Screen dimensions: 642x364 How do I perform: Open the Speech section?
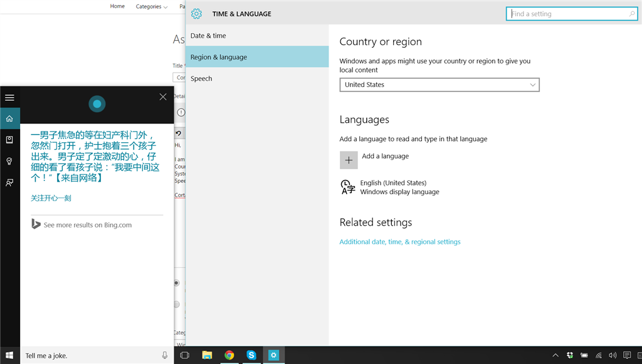pyautogui.click(x=257, y=78)
